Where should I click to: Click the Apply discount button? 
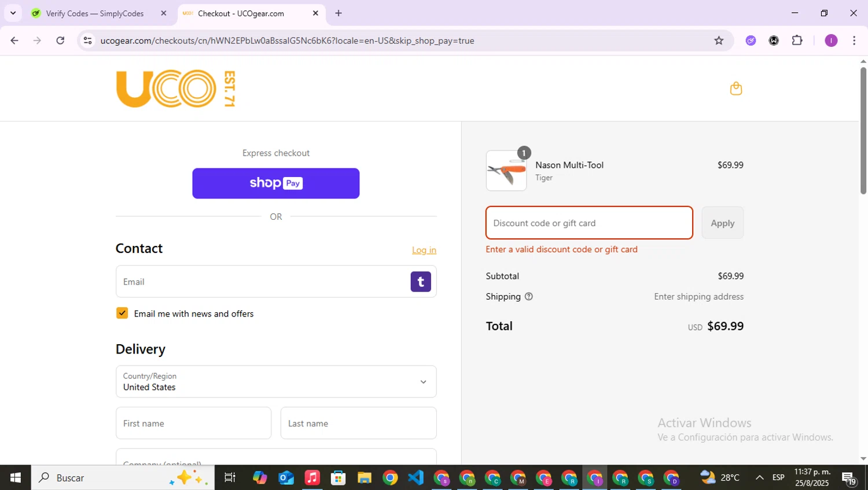[x=722, y=223]
